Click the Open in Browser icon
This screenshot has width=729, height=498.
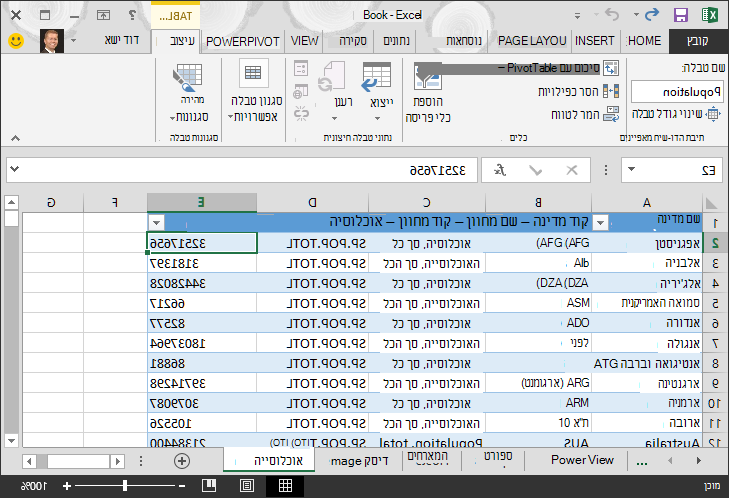(301, 91)
